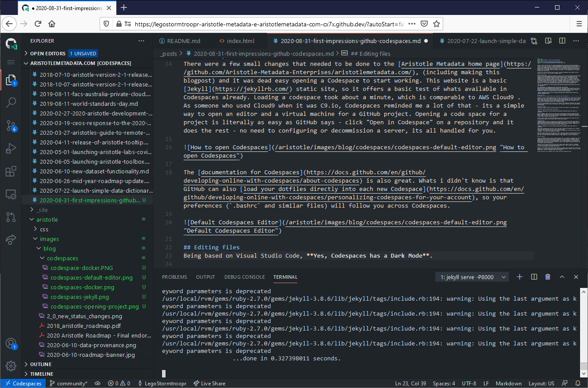Collapse the aristotle folder
This screenshot has width=588, height=388.
coord(88,219)
